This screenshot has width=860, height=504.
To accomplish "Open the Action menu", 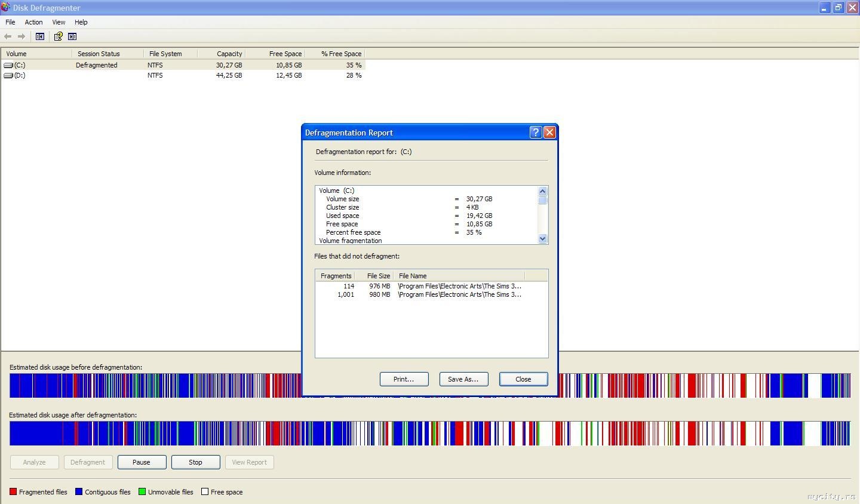I will pos(33,22).
